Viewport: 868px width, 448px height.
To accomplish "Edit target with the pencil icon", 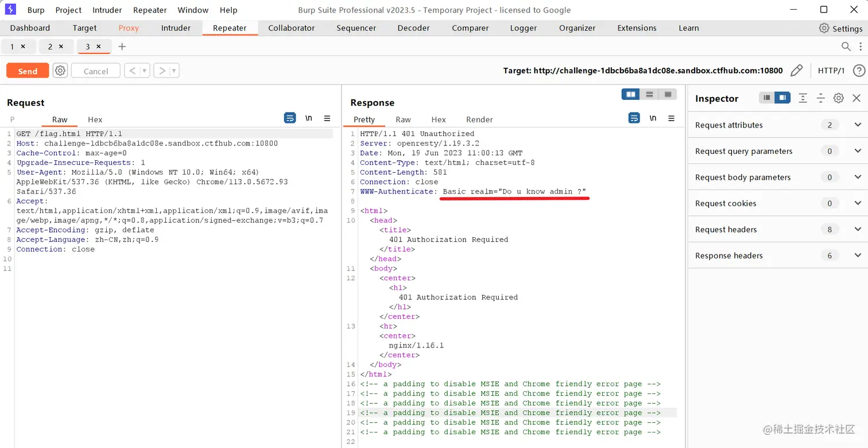I will [796, 71].
